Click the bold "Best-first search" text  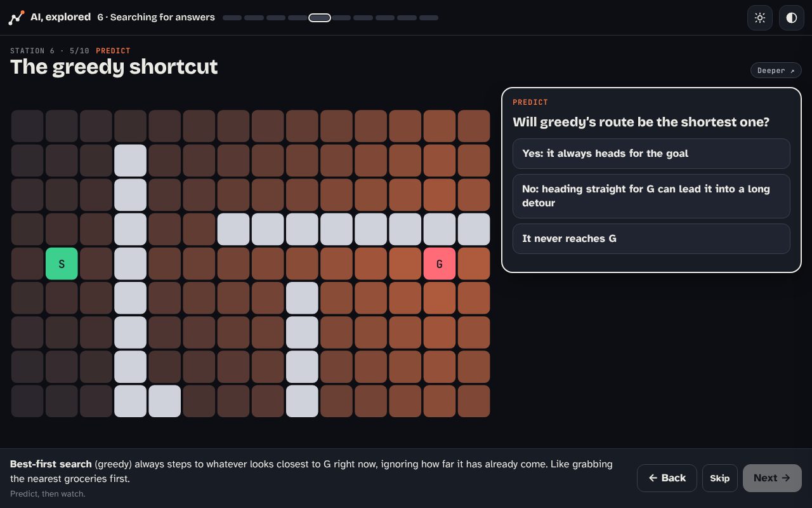coord(51,464)
